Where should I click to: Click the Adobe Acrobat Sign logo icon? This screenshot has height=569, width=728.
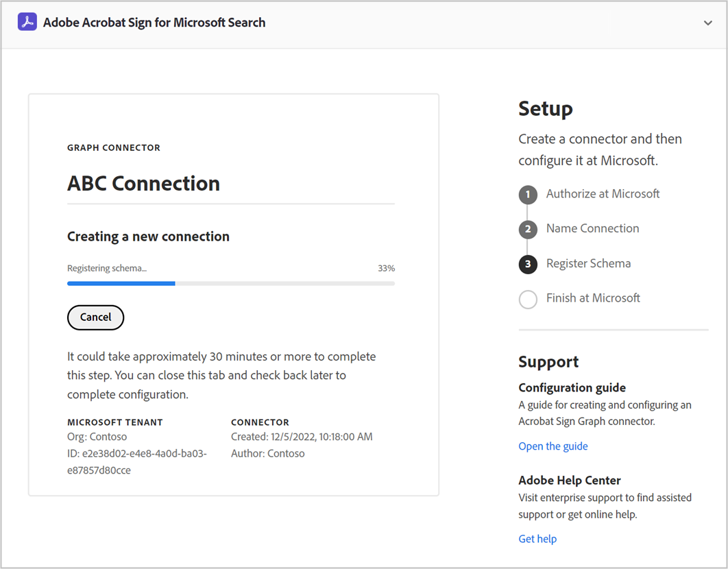(x=27, y=22)
